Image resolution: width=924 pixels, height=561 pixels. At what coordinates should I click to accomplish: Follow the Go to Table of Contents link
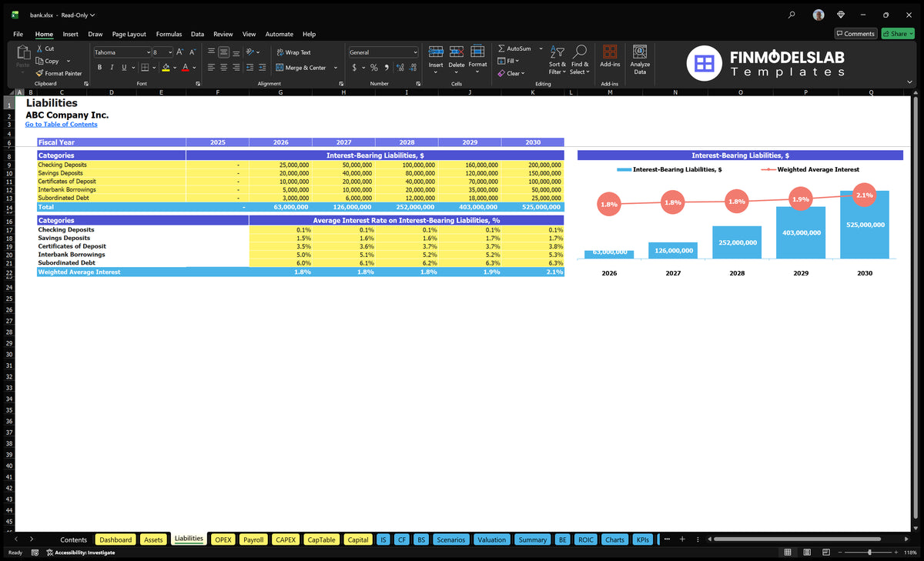tap(61, 124)
